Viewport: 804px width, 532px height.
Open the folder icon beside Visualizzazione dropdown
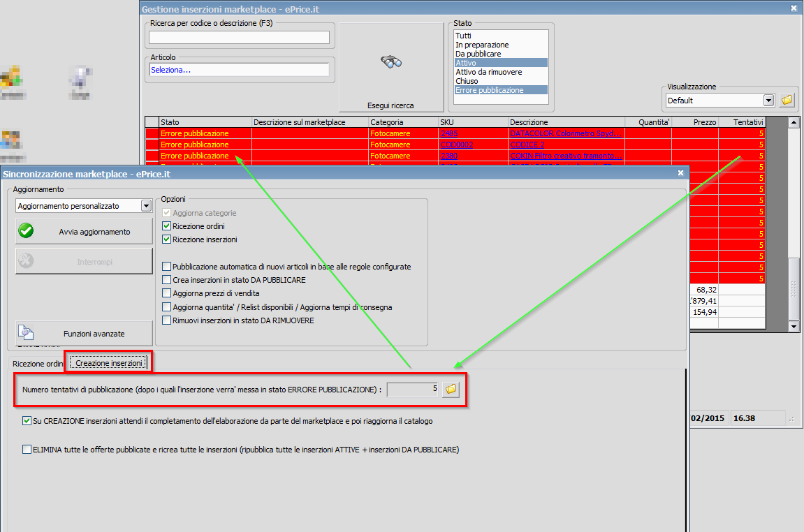pyautogui.click(x=787, y=100)
